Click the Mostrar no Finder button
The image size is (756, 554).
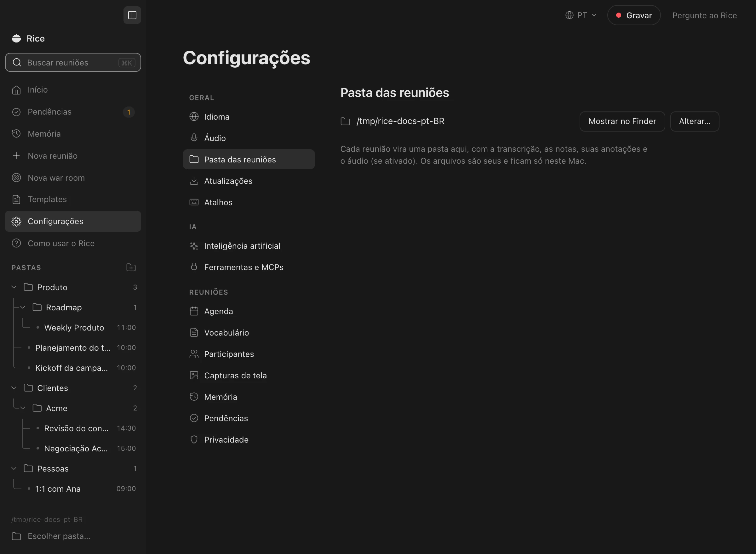pos(622,122)
